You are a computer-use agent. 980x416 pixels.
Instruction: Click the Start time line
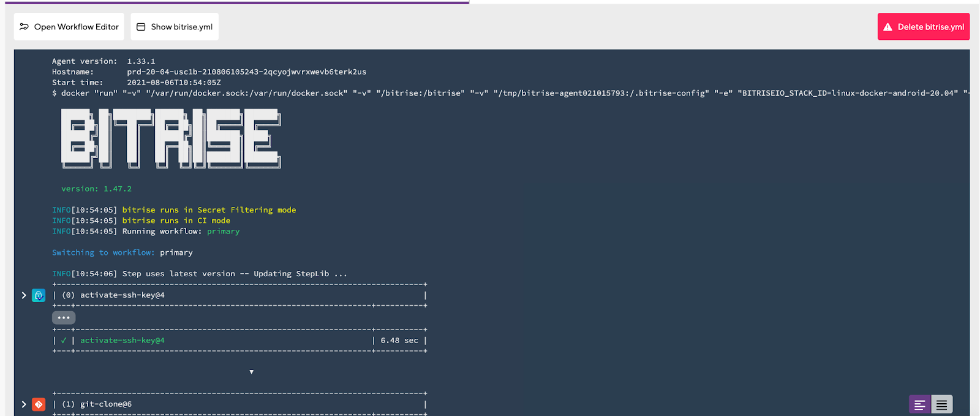click(137, 82)
